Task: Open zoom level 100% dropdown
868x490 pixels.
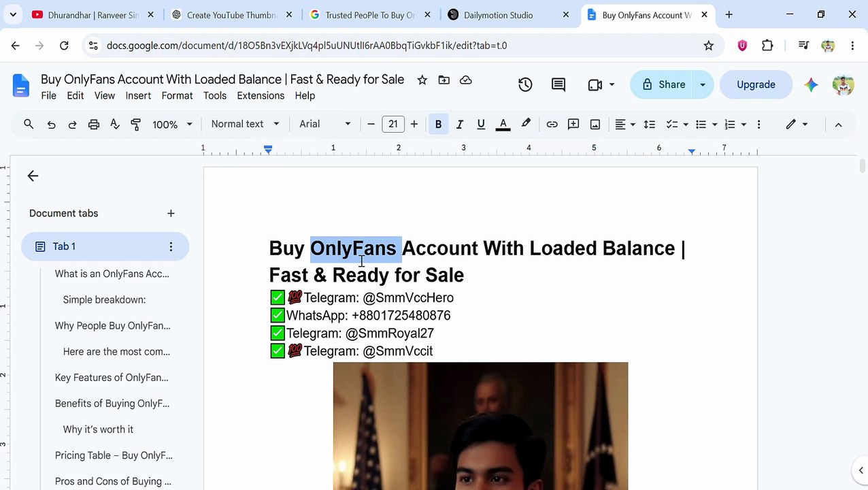Action: (x=172, y=124)
